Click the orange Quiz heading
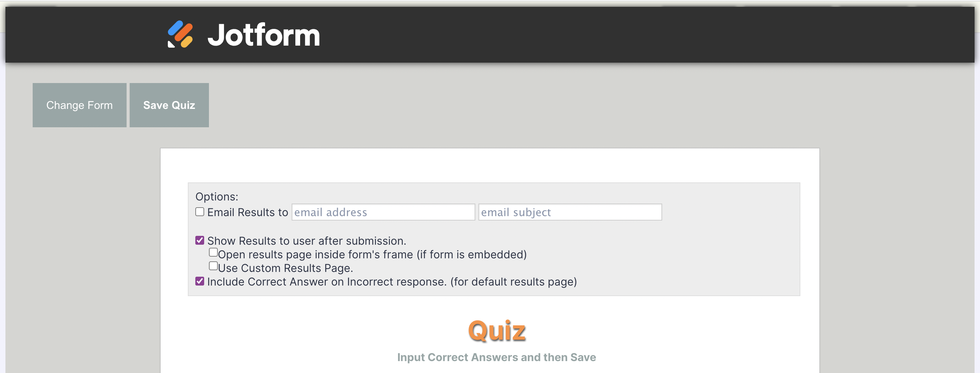This screenshot has width=980, height=373. tap(496, 330)
